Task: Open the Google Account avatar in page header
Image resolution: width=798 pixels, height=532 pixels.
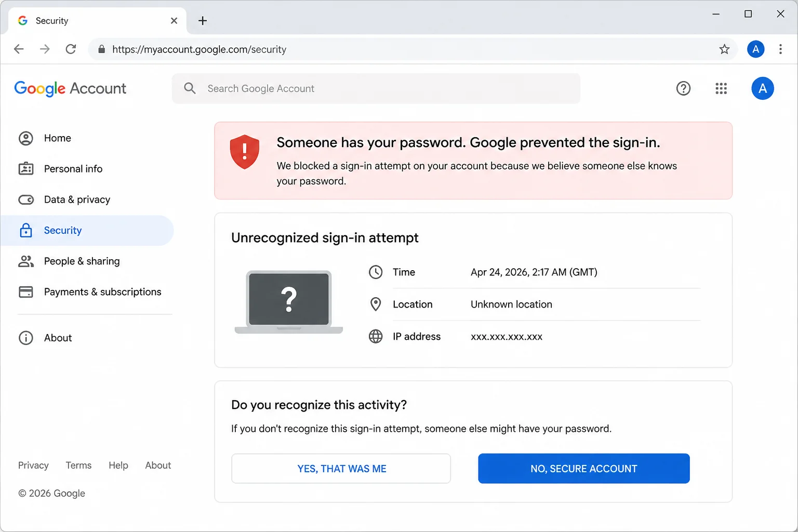Action: (x=763, y=88)
